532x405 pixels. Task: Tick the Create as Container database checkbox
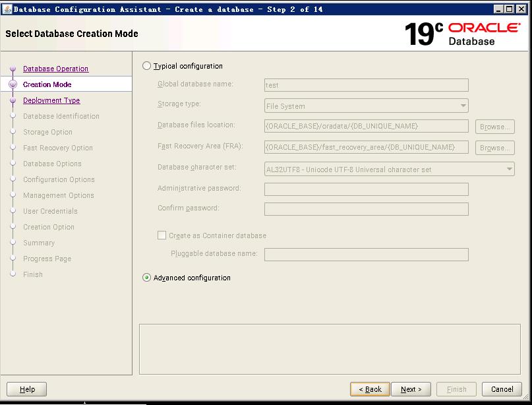[x=162, y=235]
